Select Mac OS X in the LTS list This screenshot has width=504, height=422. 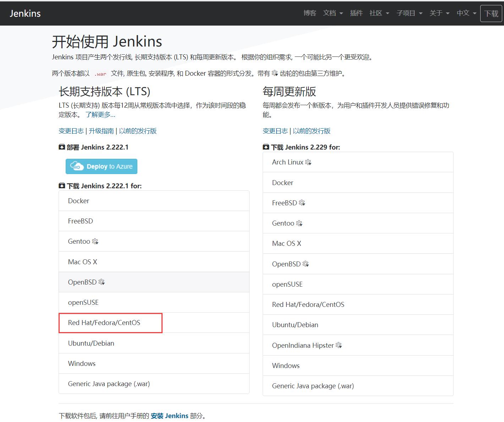tap(154, 262)
